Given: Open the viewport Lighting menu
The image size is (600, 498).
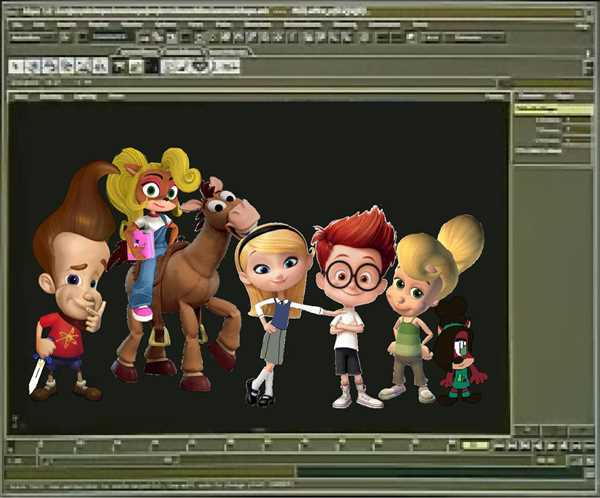Looking at the screenshot, I should [x=85, y=96].
